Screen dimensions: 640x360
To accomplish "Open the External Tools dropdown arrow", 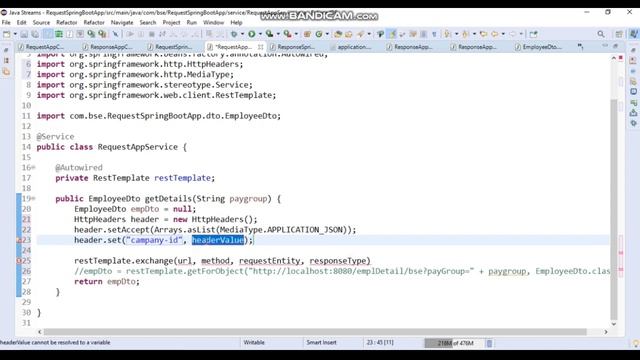I will (296, 34).
